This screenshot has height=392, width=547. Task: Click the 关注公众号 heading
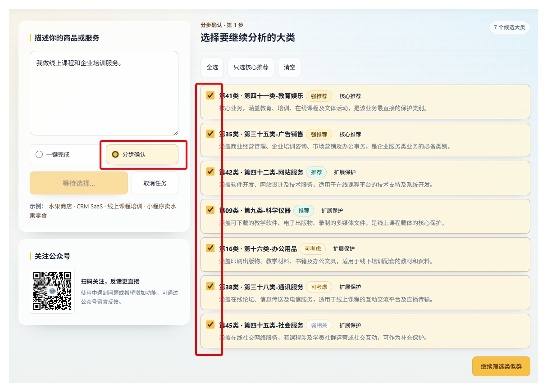[x=52, y=256]
